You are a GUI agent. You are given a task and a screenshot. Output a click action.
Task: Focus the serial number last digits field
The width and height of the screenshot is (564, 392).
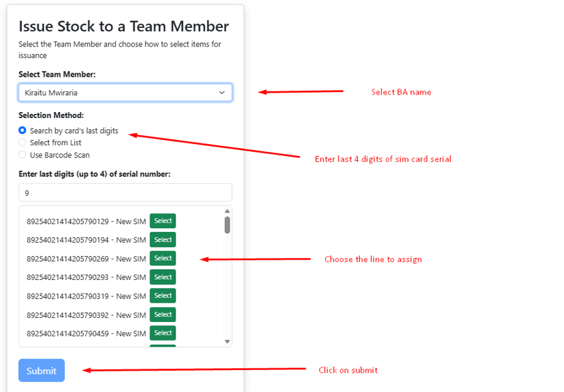[125, 193]
